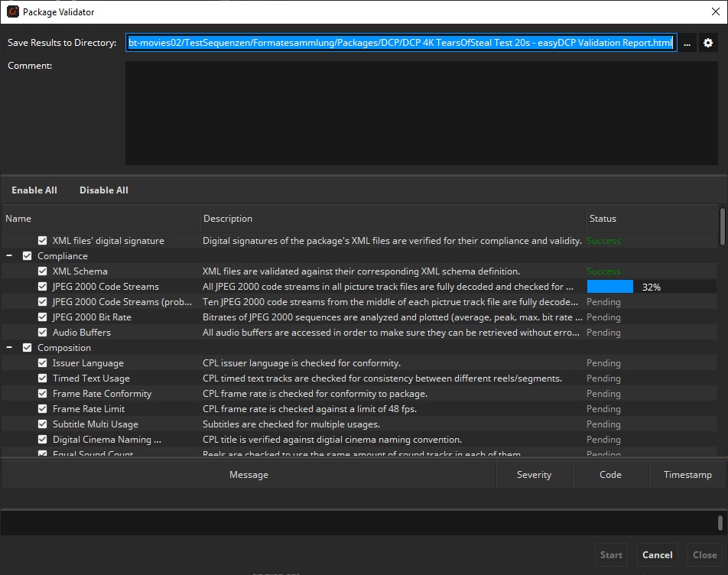The image size is (728, 575).
Task: Toggle the Compliance group checkbox
Action: [28, 256]
